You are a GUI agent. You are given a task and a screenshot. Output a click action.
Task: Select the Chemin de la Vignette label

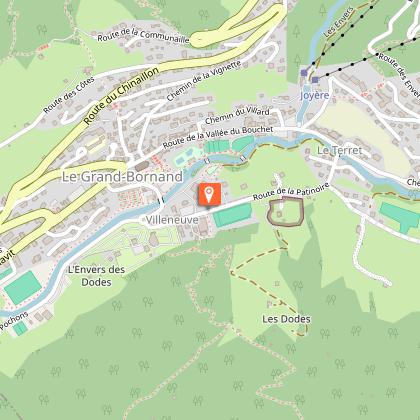[x=203, y=81]
